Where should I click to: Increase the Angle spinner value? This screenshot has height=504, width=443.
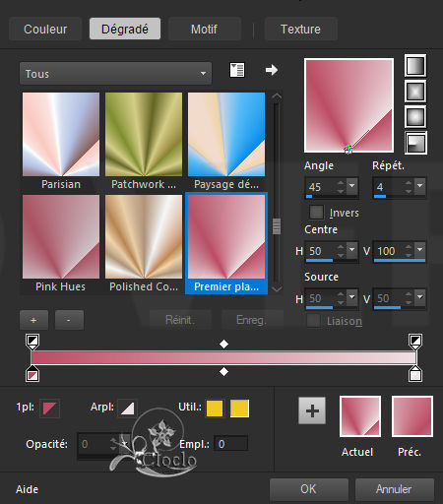point(341,183)
